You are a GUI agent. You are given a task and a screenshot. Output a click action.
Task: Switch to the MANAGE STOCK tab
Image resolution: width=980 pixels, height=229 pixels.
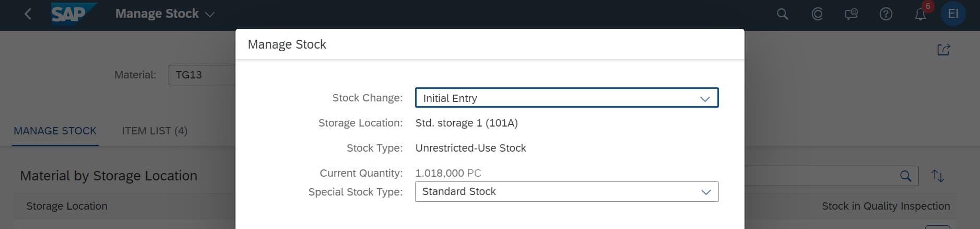point(55,131)
